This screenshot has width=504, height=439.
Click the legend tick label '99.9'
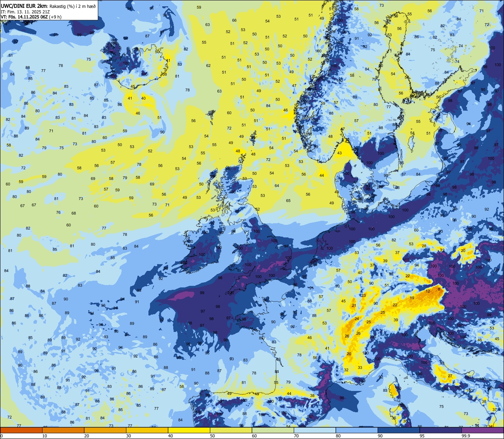(x=465, y=436)
